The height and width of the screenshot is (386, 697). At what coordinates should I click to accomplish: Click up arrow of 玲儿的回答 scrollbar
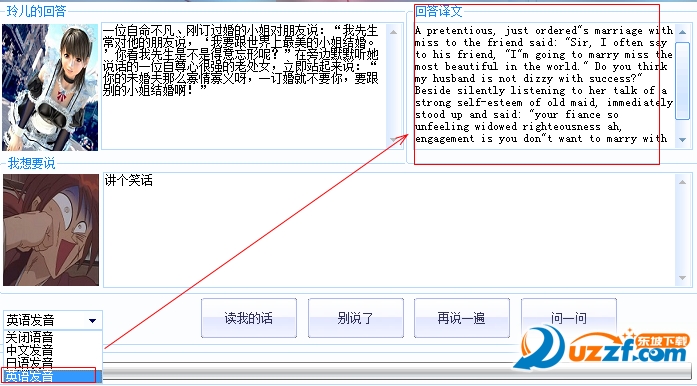(x=393, y=32)
